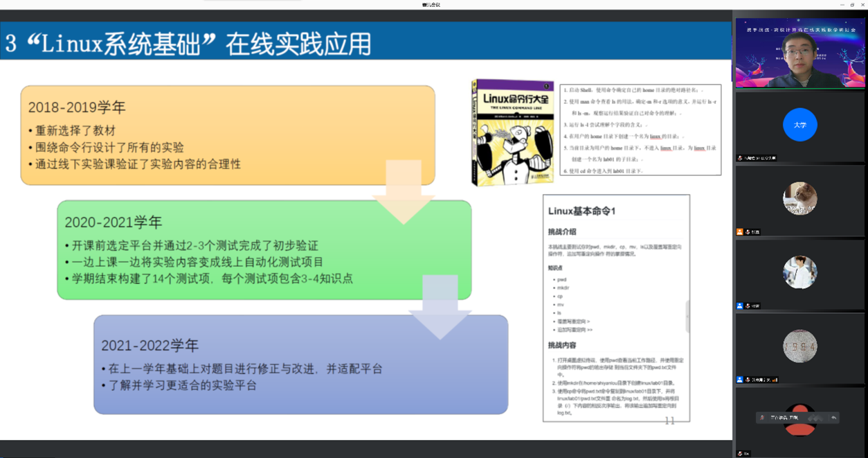Select the presenter's live video thumbnail
Image resolution: width=868 pixels, height=458 pixels.
tap(799, 53)
